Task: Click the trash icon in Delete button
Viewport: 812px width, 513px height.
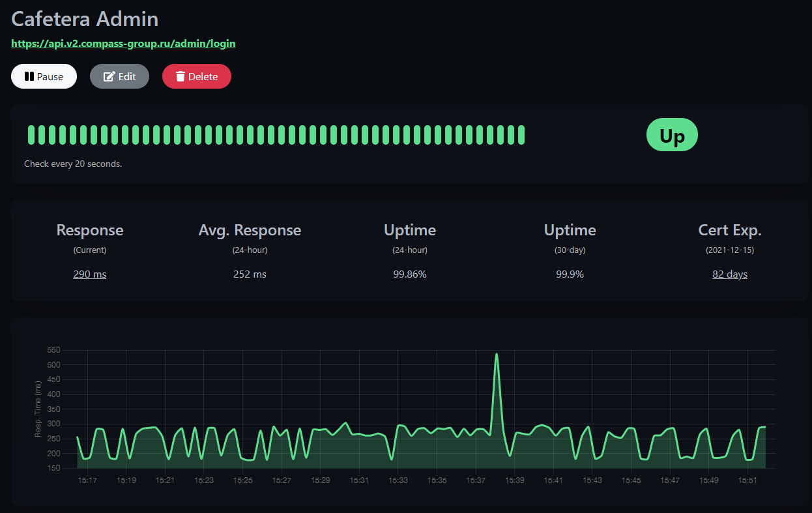Action: tap(181, 76)
